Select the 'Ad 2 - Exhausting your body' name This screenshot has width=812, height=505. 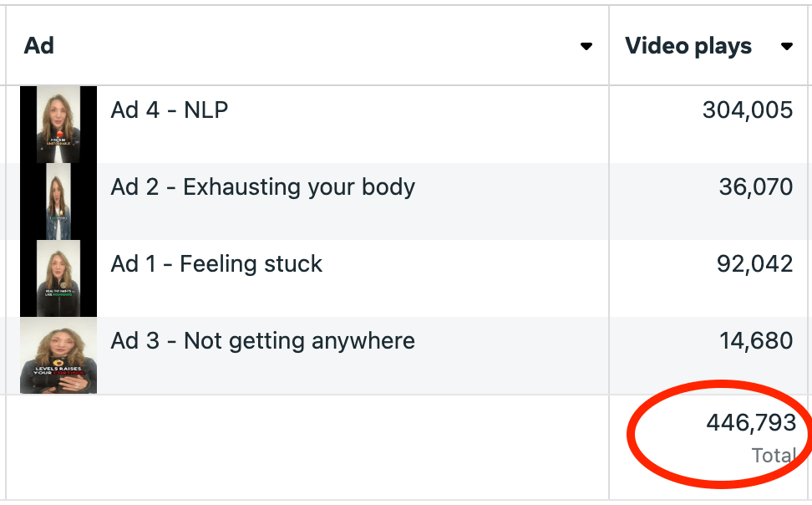tap(262, 186)
